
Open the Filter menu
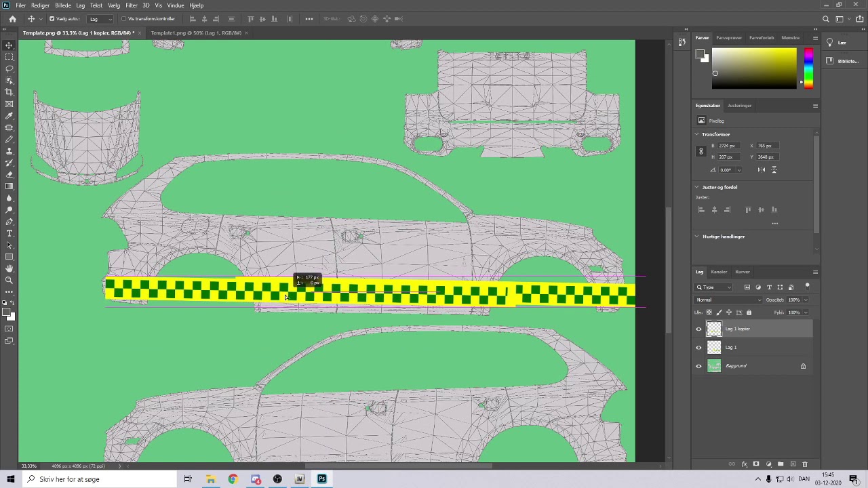(x=132, y=5)
